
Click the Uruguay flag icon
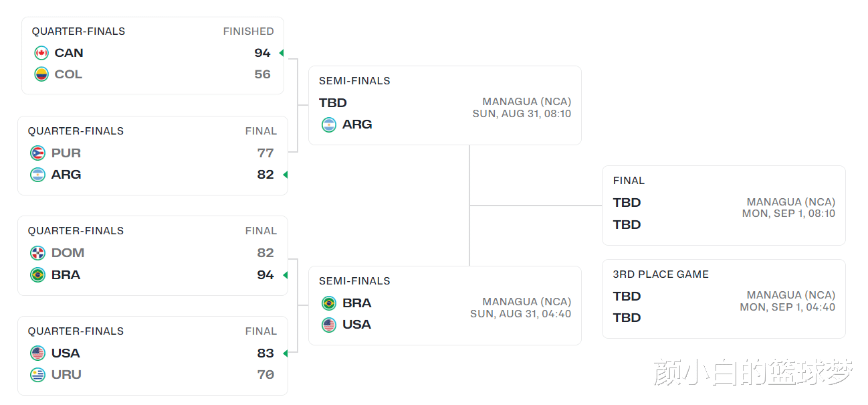[37, 375]
